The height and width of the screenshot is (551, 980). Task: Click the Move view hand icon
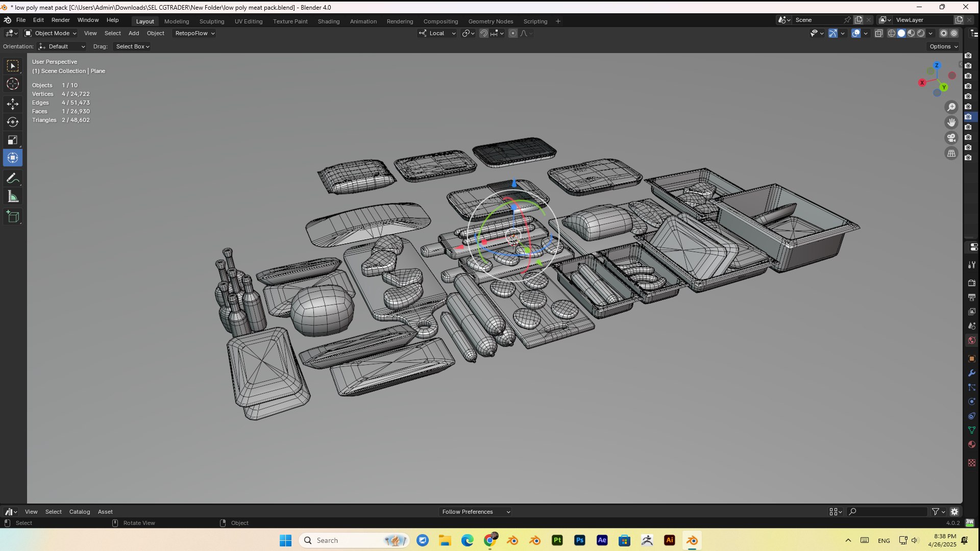pos(951,122)
